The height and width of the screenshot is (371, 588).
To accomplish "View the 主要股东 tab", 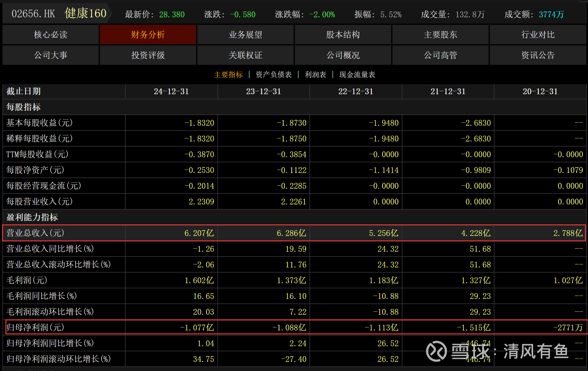I will click(x=441, y=35).
